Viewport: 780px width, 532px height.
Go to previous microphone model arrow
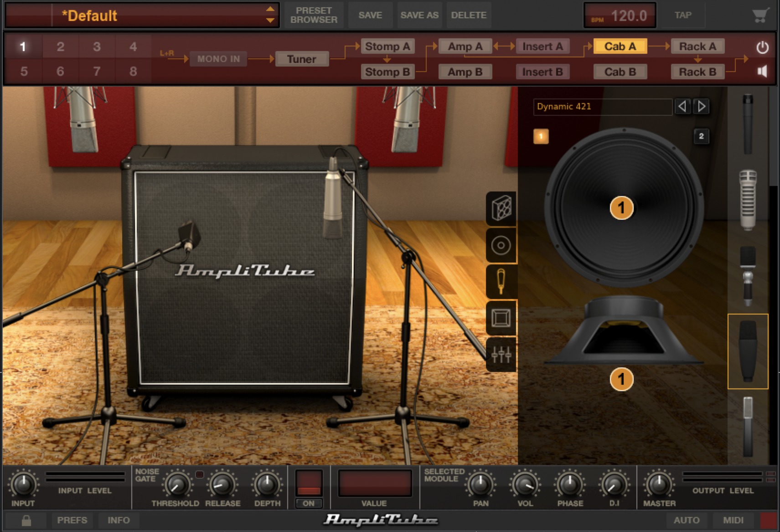(x=682, y=107)
